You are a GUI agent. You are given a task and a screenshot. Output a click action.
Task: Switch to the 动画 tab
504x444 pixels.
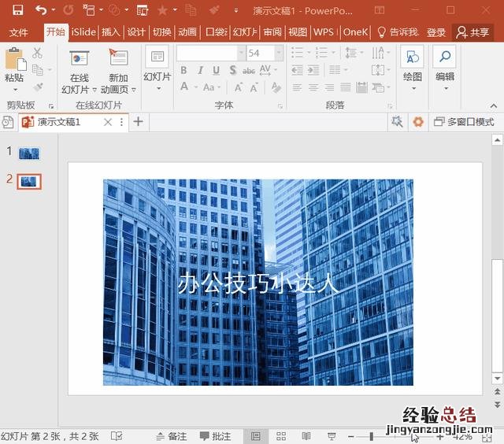click(x=187, y=32)
